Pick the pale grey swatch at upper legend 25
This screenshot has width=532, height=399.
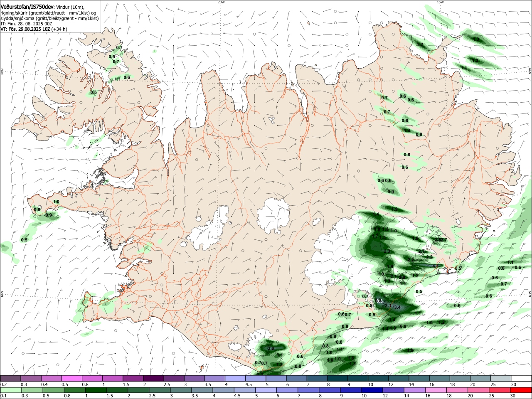point(501,378)
